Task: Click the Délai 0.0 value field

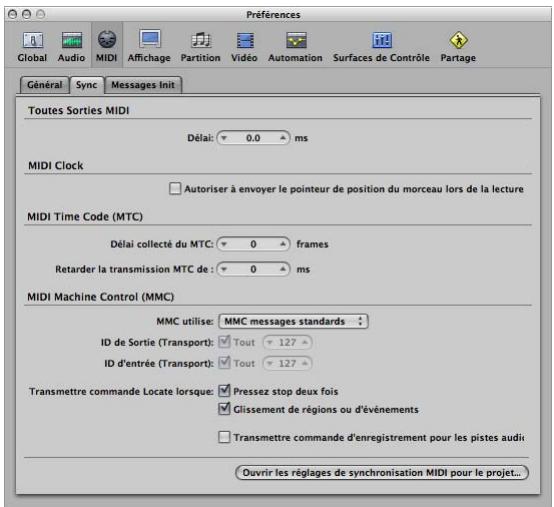Action: coord(253,138)
